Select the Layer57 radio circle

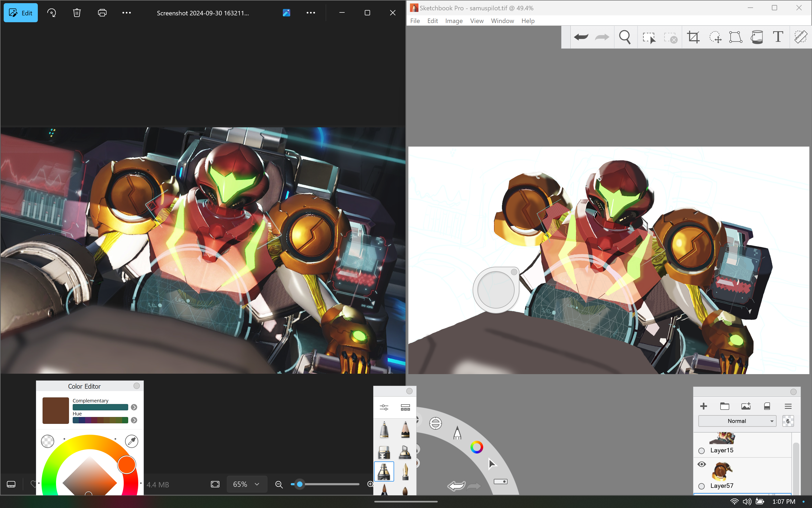point(701,486)
